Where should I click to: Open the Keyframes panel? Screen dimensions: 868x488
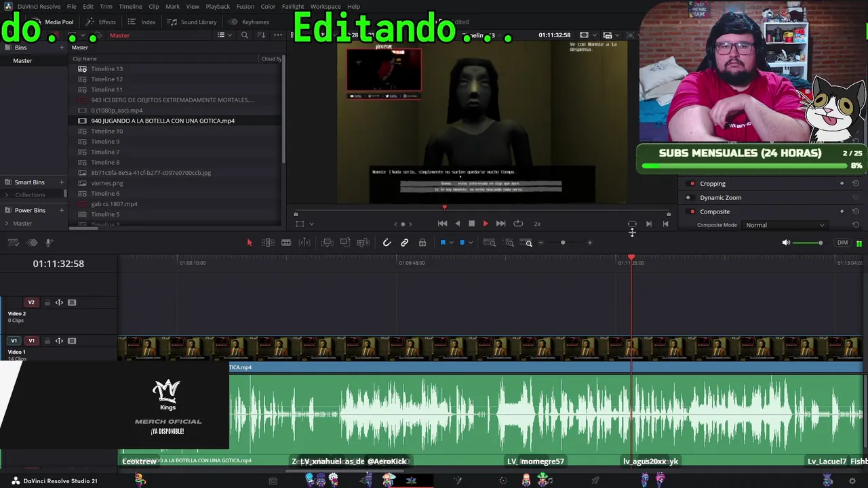pos(249,22)
